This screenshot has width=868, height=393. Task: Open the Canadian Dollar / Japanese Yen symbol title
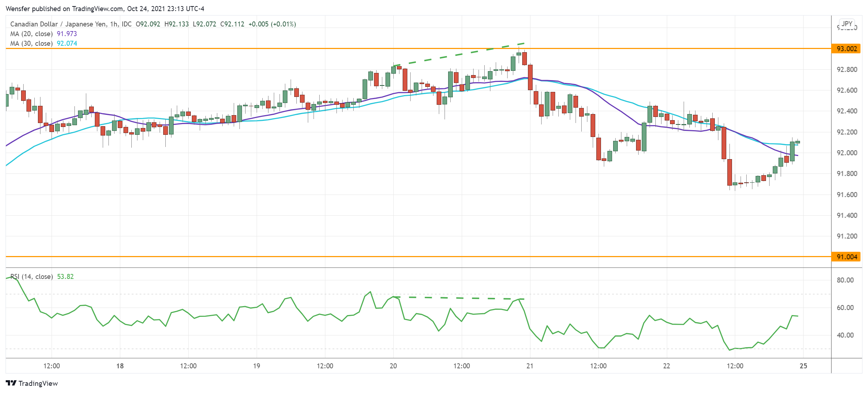click(58, 24)
